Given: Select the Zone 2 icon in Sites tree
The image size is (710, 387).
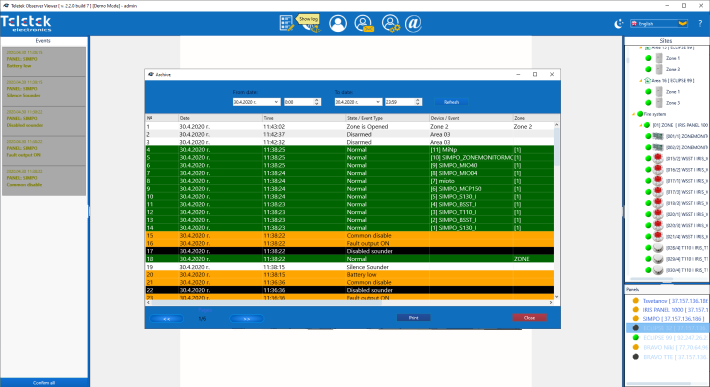Looking at the screenshot, I should (659, 69).
